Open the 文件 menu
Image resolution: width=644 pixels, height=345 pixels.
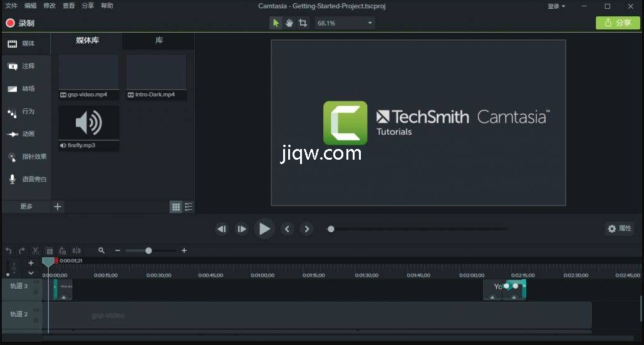point(11,6)
